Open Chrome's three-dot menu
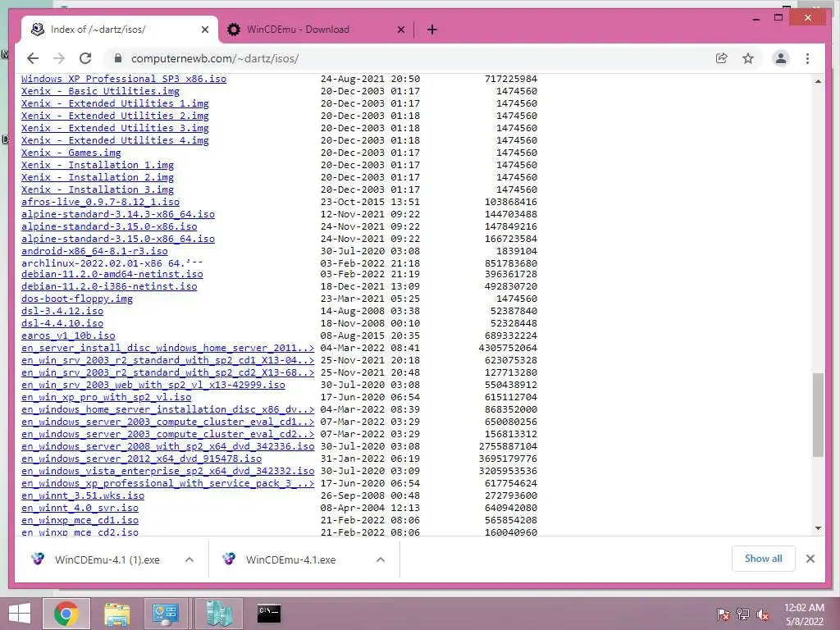The image size is (840, 630). coord(807,58)
